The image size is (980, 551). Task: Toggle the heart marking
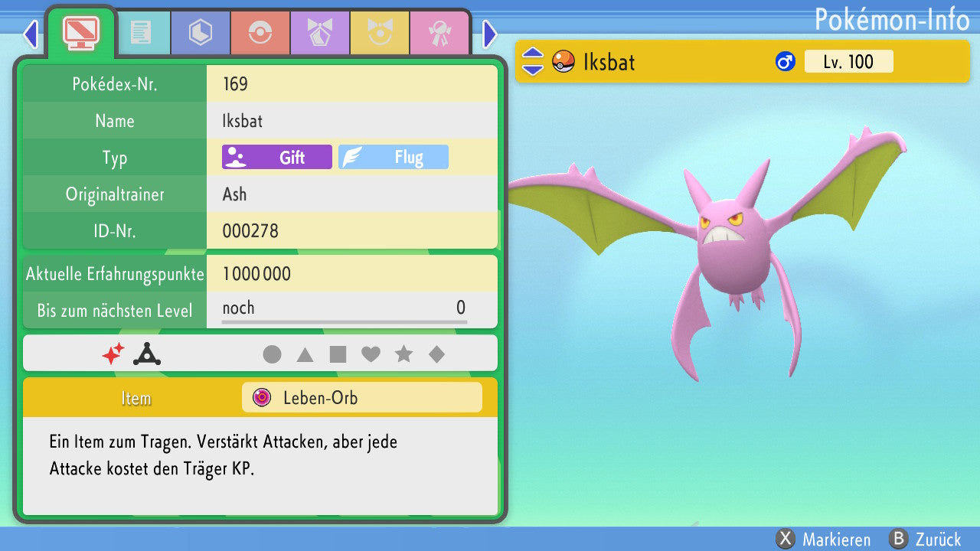click(371, 354)
